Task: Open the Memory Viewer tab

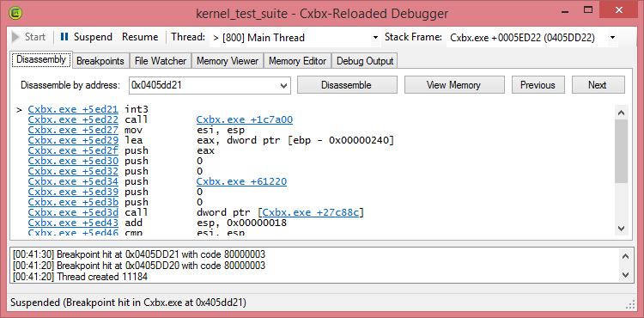Action: 228,61
